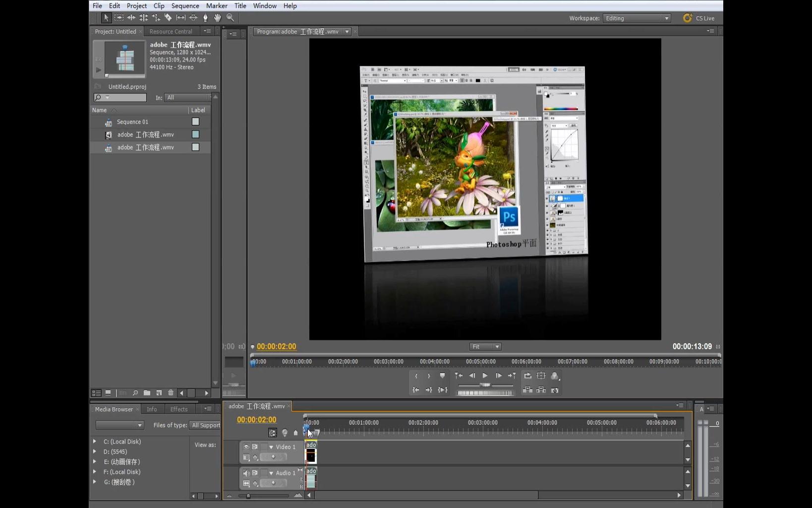Toggle Video 1 track output eye

coord(246,447)
